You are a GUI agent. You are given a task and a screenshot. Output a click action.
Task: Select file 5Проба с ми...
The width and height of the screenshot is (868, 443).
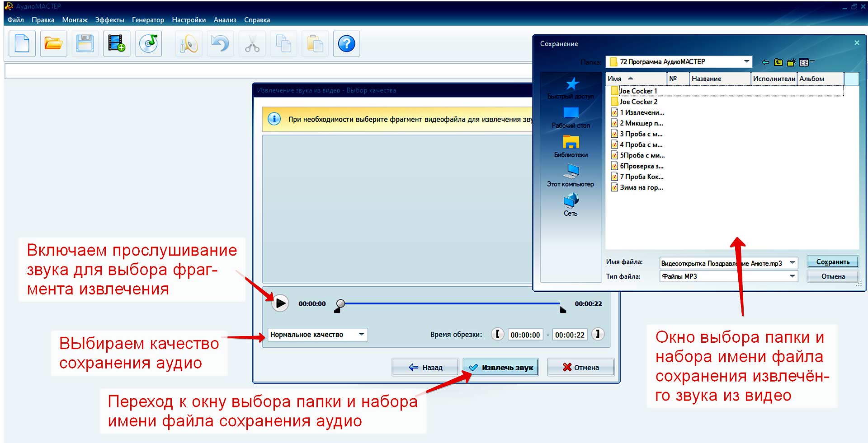point(638,155)
